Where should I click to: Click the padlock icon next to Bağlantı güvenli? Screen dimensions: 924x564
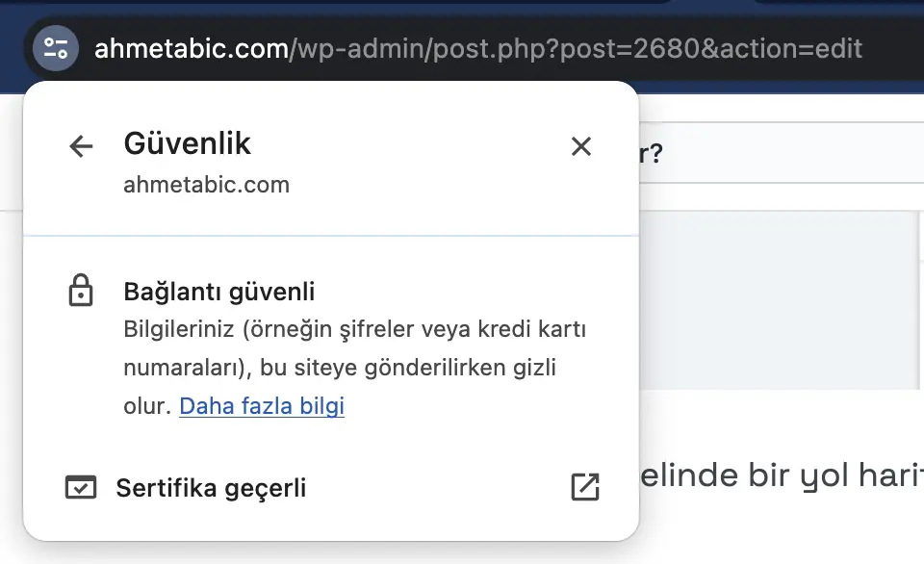click(x=81, y=290)
